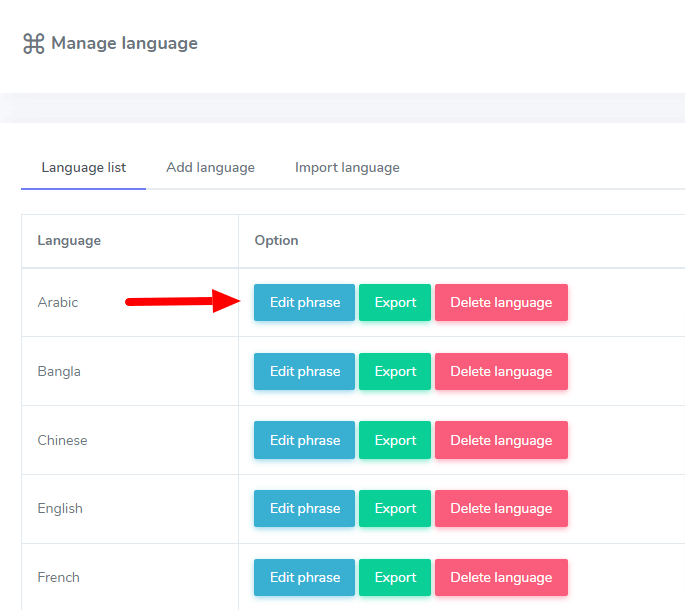685x610 pixels.
Task: Open the Import language tab
Action: click(x=347, y=168)
